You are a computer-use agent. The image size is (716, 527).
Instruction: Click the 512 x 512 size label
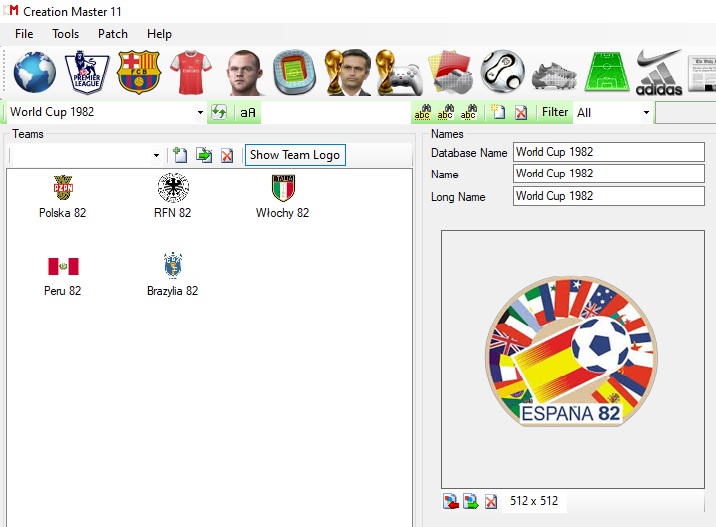coord(534,501)
